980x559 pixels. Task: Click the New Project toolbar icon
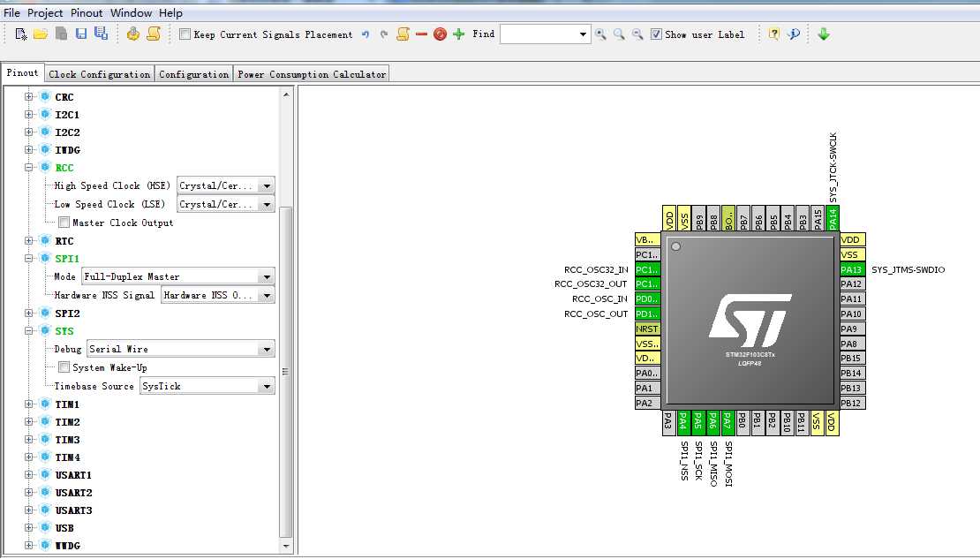point(20,34)
